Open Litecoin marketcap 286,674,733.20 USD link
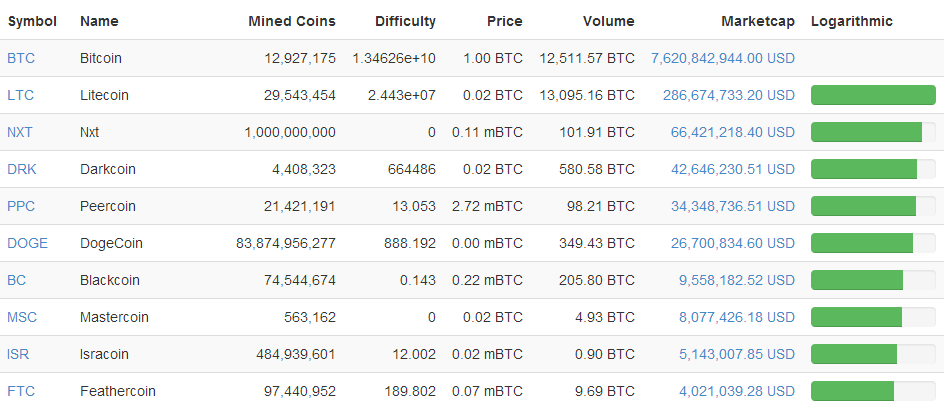945x407 pixels. tap(729, 95)
